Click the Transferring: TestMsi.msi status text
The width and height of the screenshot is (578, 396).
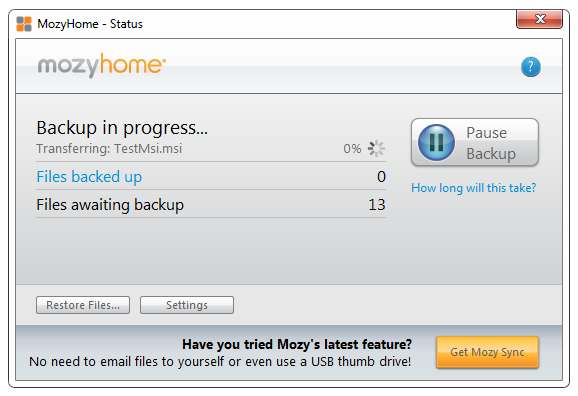point(109,149)
